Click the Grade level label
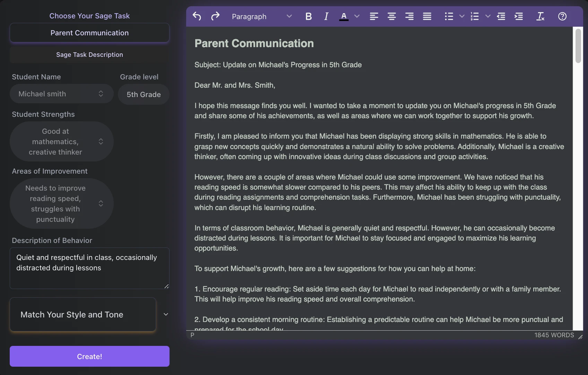 pyautogui.click(x=139, y=77)
